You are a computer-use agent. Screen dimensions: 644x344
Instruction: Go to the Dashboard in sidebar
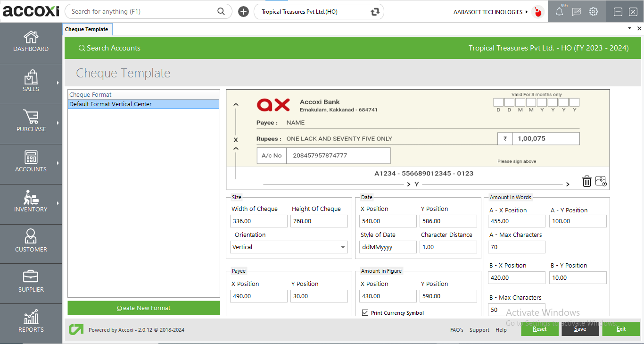pyautogui.click(x=31, y=42)
